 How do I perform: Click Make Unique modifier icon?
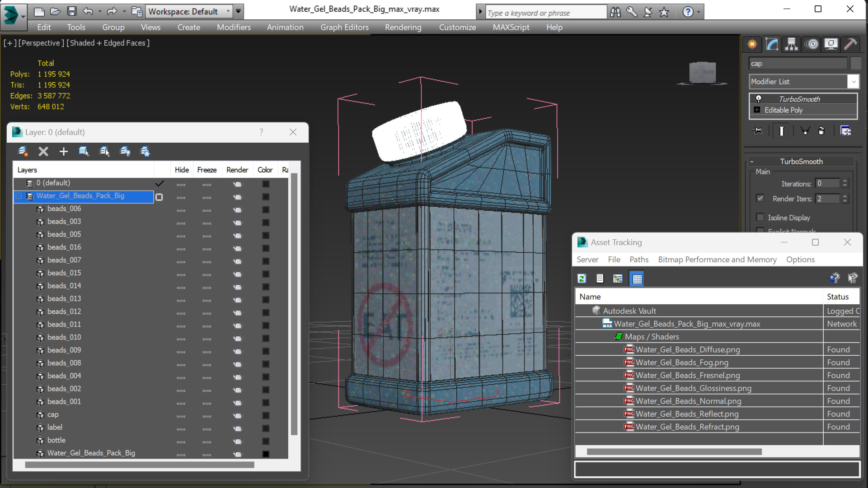coord(805,131)
